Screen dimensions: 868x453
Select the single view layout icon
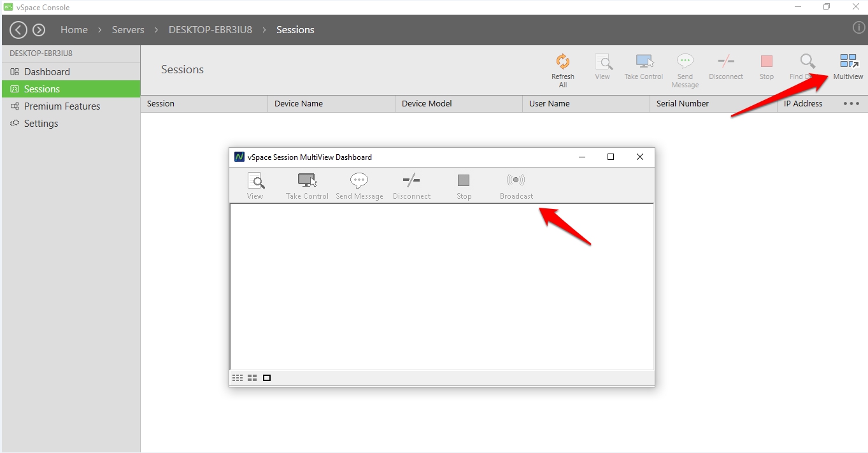pos(267,378)
